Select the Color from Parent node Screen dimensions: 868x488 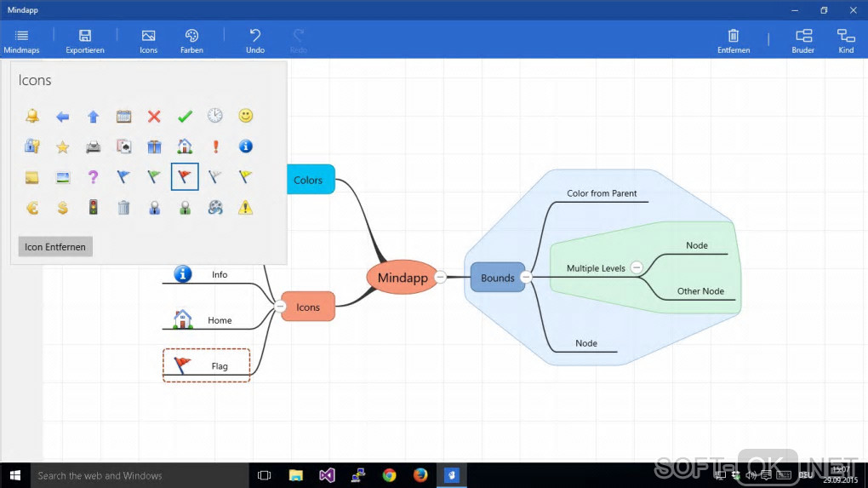pyautogui.click(x=602, y=193)
